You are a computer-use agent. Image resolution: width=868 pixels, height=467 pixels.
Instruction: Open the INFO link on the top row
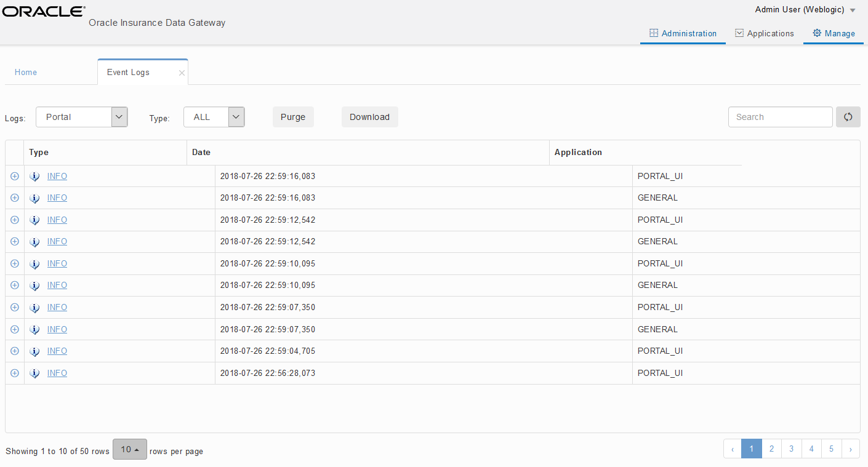tap(57, 176)
